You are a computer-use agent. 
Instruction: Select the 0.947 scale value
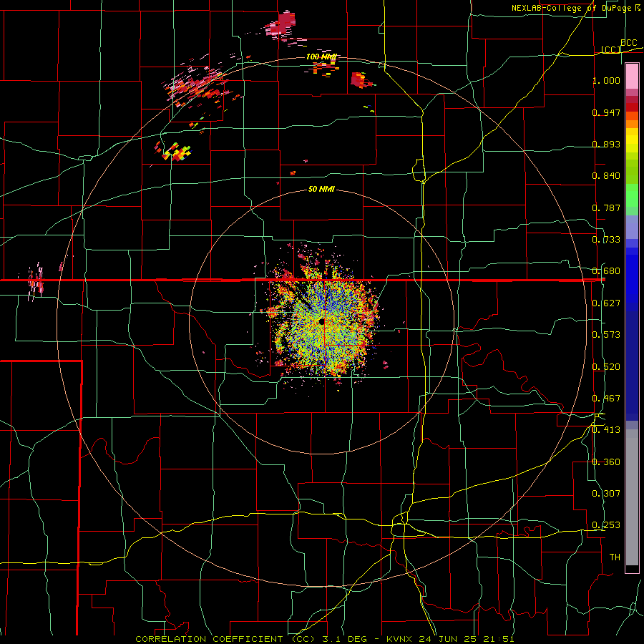tap(606, 112)
